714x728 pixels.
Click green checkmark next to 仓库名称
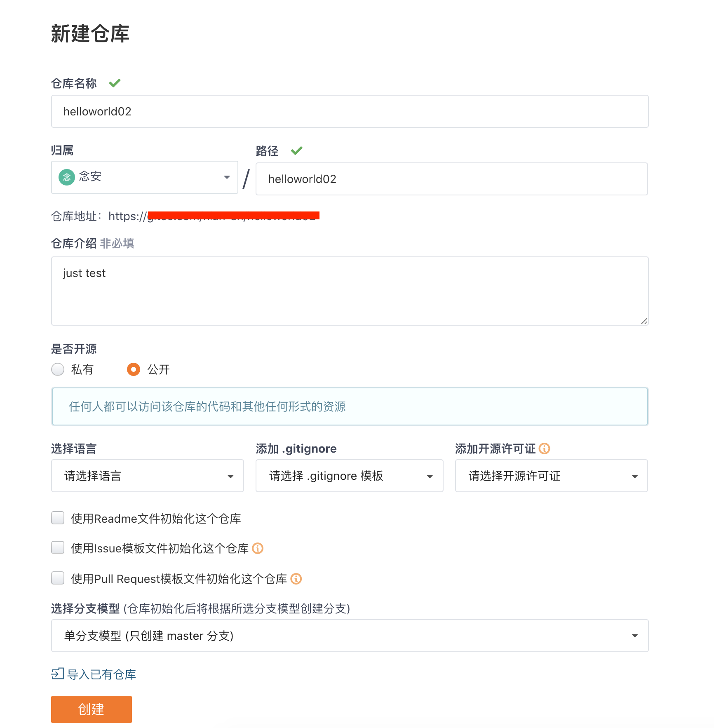tap(115, 83)
